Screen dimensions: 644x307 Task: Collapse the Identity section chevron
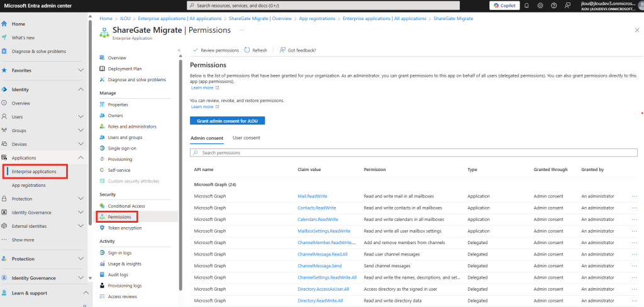tap(81, 89)
